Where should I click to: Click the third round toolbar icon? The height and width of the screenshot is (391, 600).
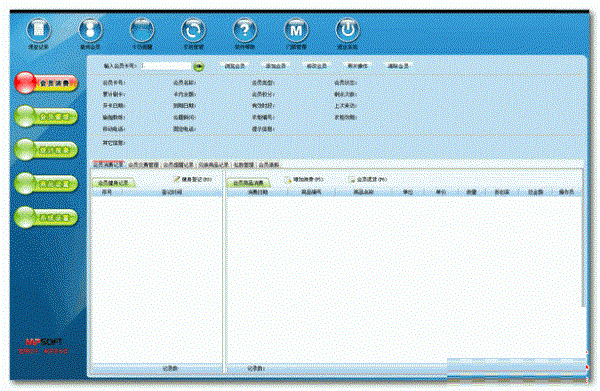point(142,30)
